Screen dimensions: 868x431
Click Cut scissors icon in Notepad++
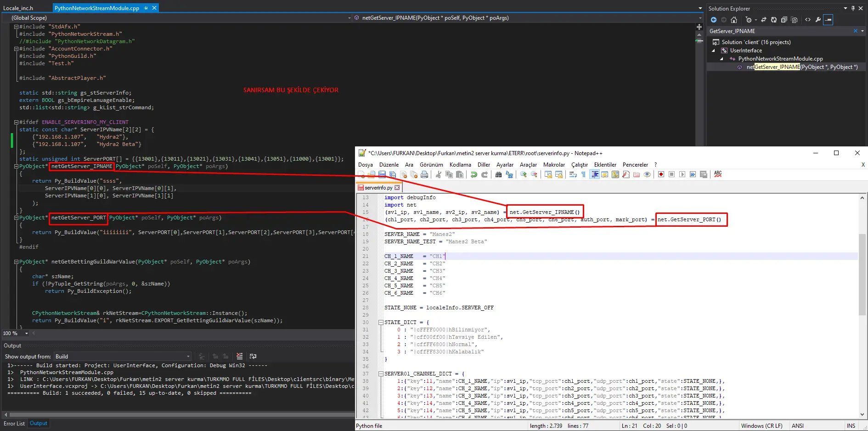439,174
